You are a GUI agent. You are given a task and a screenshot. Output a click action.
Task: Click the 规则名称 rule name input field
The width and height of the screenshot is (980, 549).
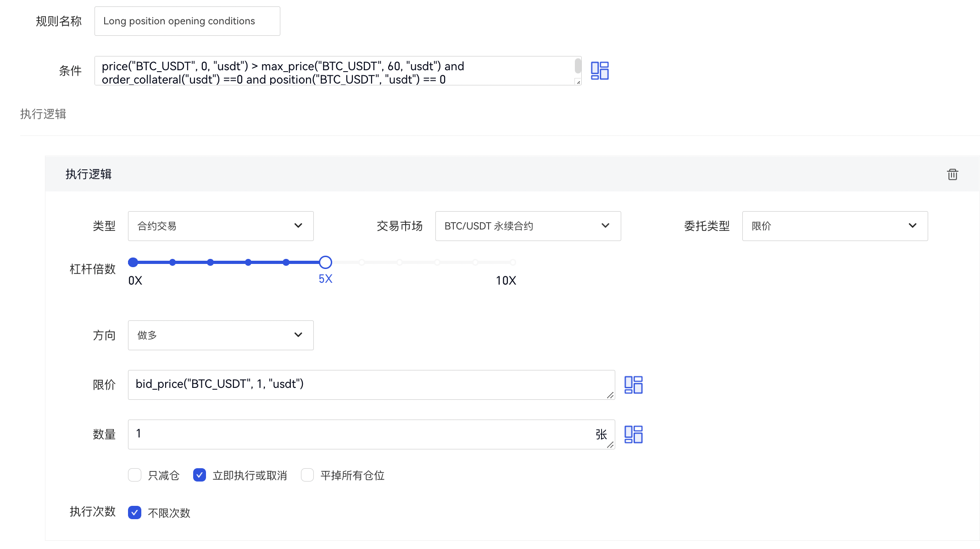click(187, 21)
